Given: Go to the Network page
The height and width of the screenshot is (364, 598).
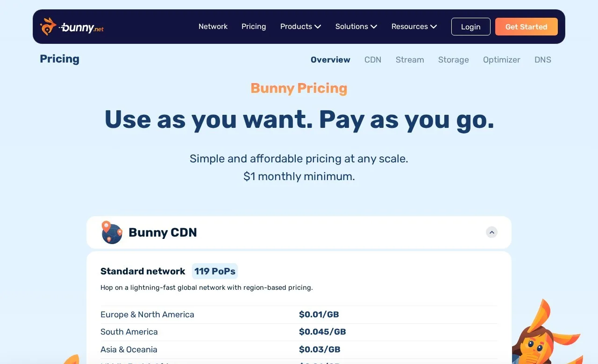Looking at the screenshot, I should 213,27.
